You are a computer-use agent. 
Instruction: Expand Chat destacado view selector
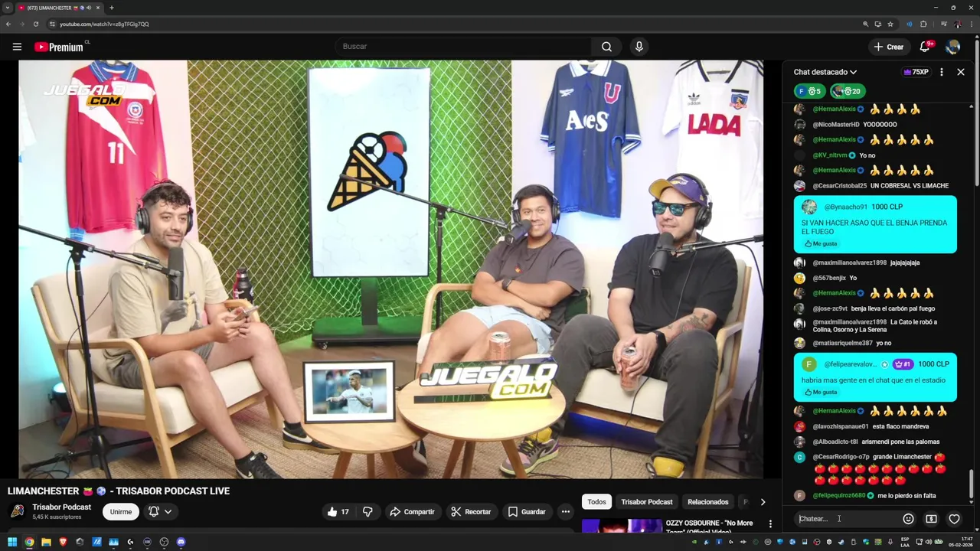825,72
